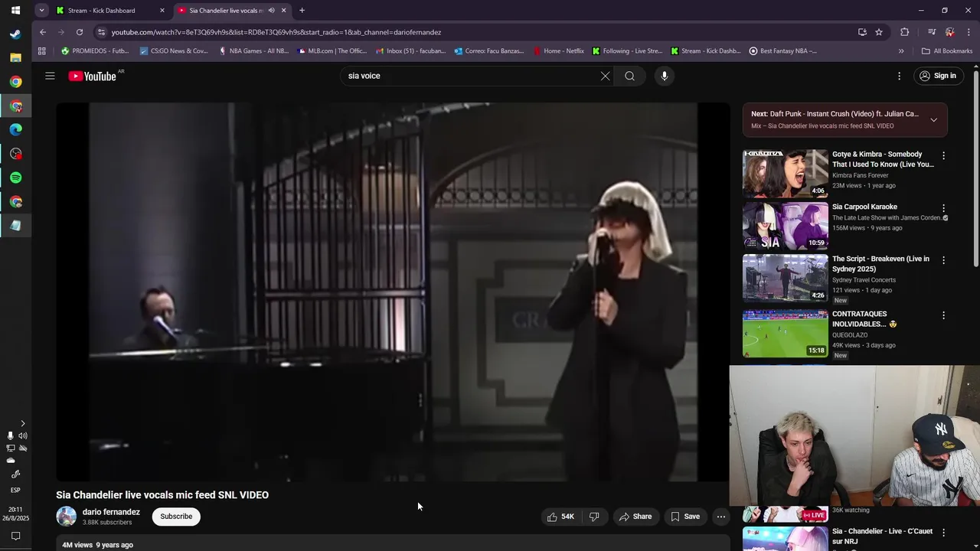Open a new browser tab
980x551 pixels.
tap(302, 11)
